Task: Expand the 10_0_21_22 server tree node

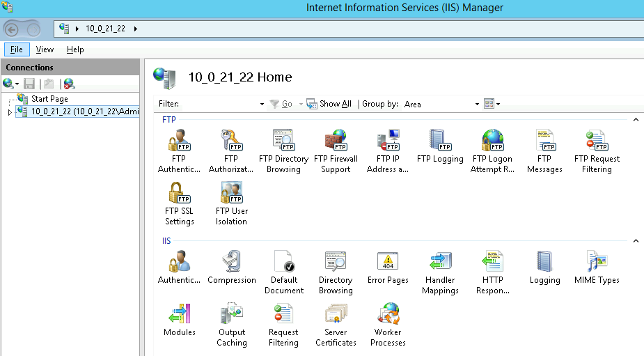Action: [10, 111]
